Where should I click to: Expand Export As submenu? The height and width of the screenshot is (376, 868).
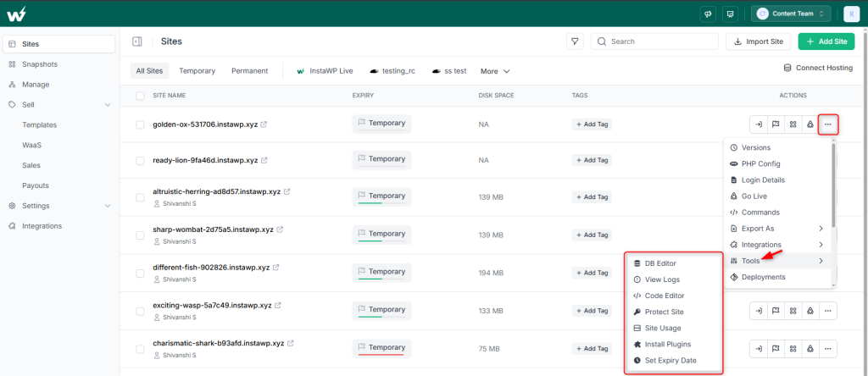point(777,229)
